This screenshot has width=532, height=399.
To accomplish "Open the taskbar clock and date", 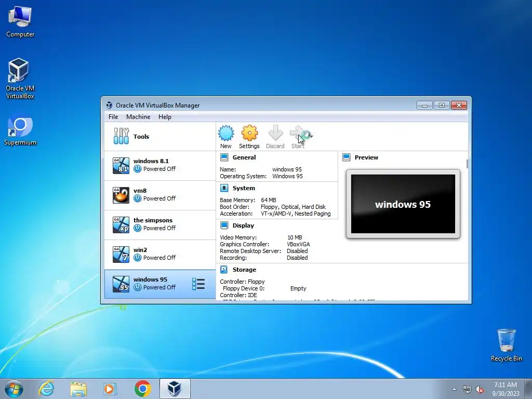I will pos(506,389).
